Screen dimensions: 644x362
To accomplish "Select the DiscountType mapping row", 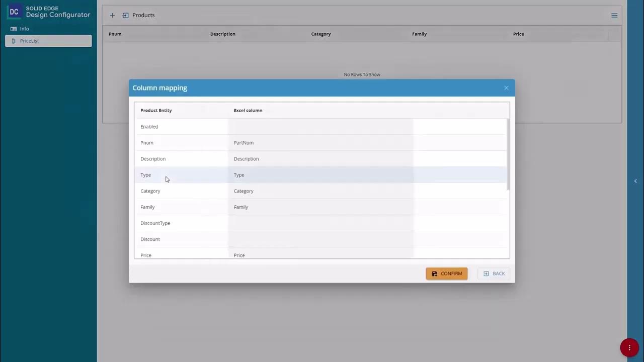I will pos(155,223).
